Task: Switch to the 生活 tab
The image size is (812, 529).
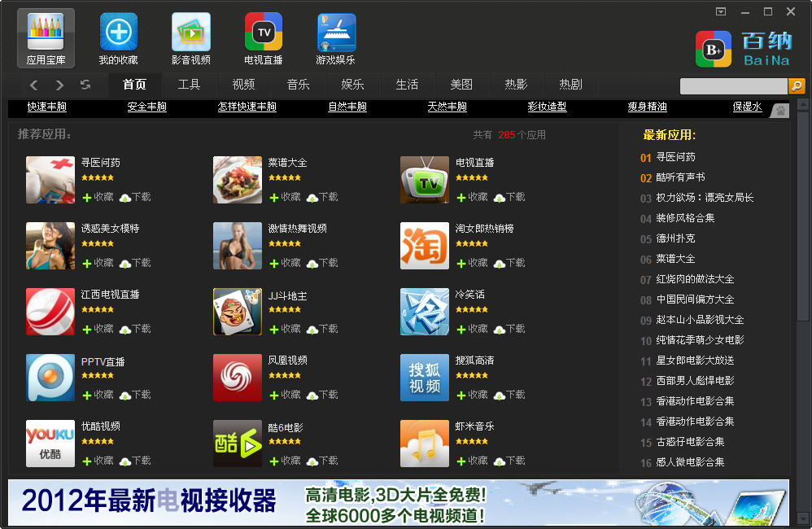Action: pyautogui.click(x=407, y=85)
